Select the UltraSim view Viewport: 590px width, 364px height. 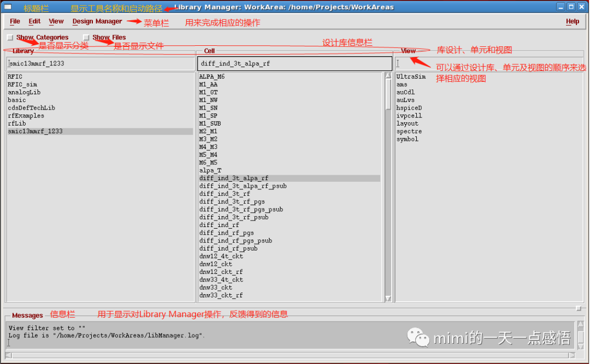pos(411,77)
